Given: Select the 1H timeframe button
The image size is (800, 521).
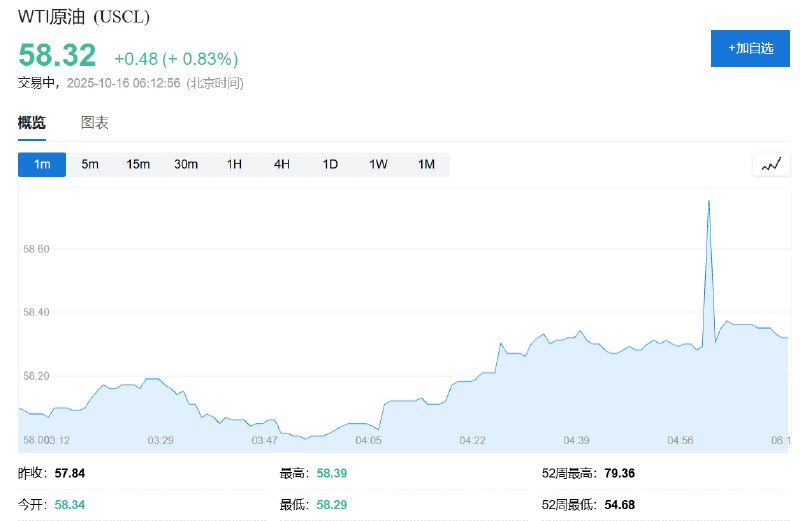Looking at the screenshot, I should point(234,164).
